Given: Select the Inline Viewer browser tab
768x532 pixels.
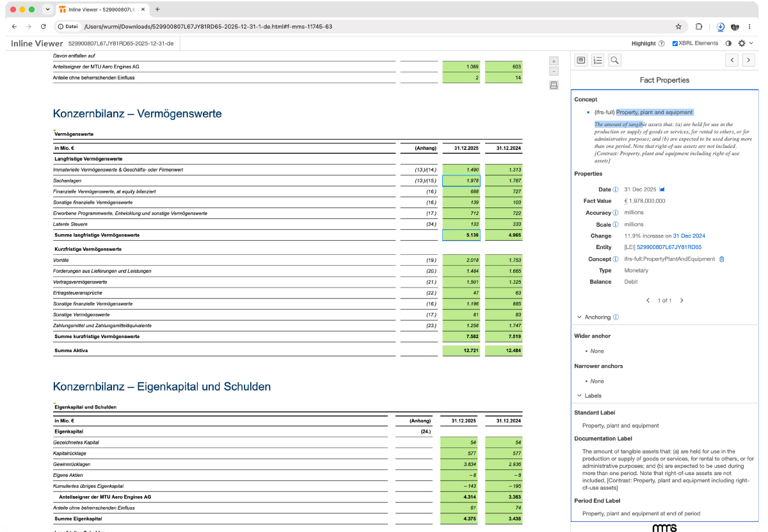Looking at the screenshot, I should coord(102,10).
